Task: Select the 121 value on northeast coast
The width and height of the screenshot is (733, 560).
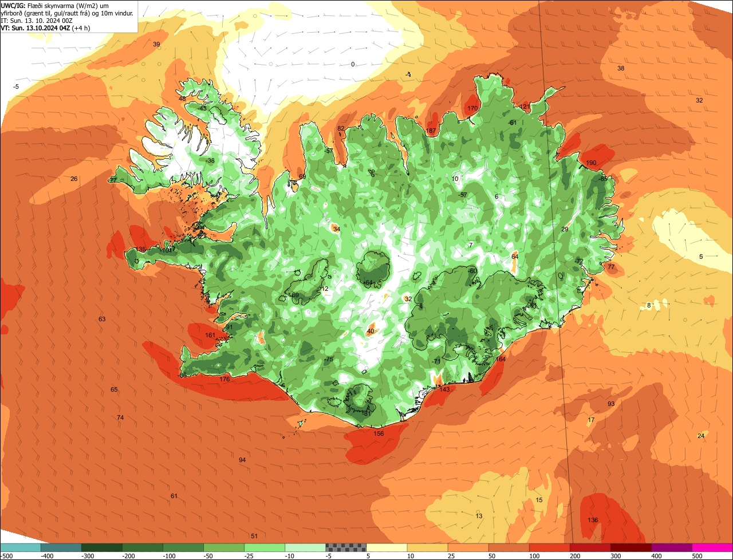Action: [525, 107]
